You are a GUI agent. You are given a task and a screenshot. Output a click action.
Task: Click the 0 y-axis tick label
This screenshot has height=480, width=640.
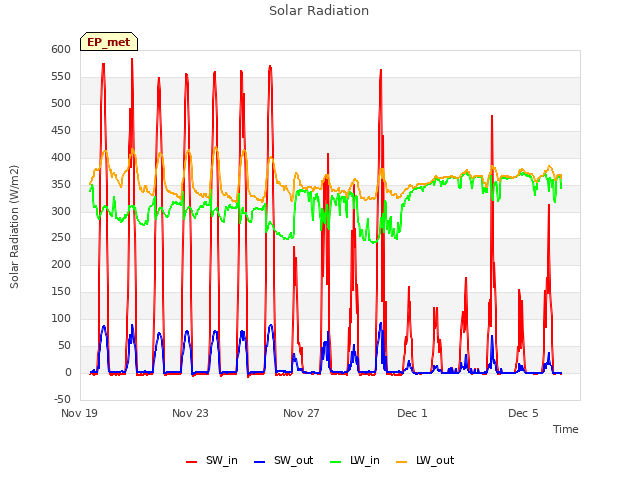pos(68,372)
